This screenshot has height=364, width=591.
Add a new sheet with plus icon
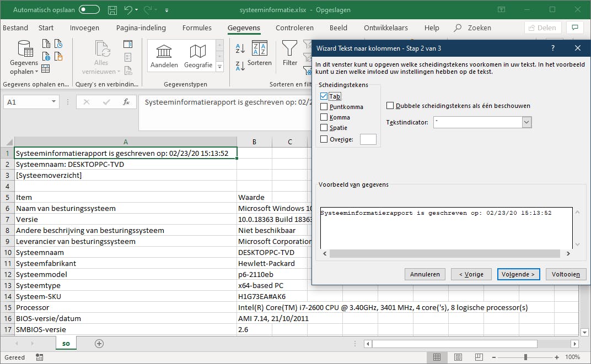tap(99, 343)
